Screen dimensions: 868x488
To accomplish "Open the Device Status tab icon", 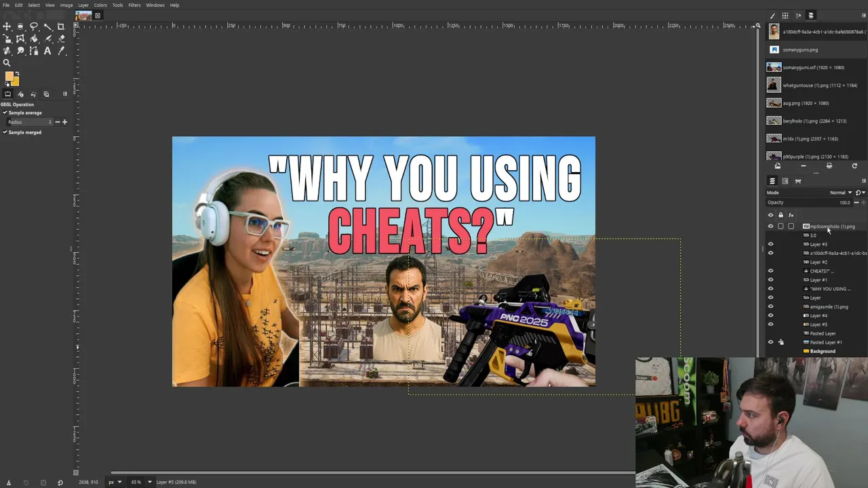I will (x=20, y=94).
